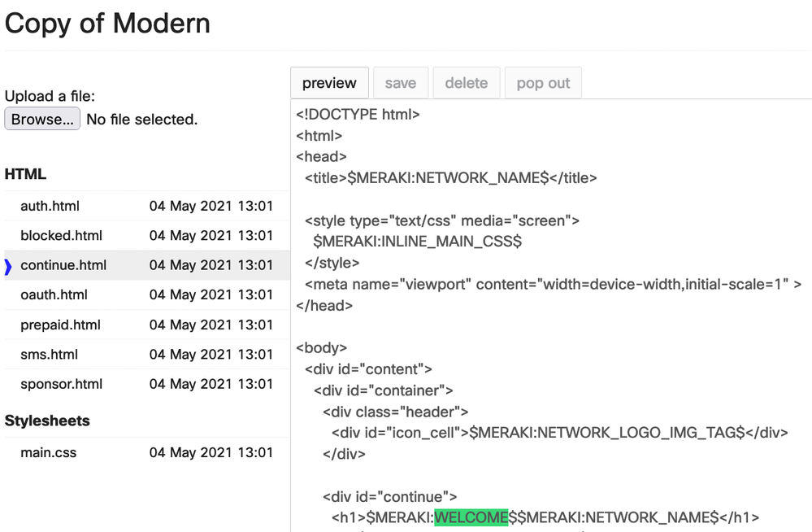Viewport: 812px width, 532px height.
Task: Open oauth.html file
Action: pyautogui.click(x=54, y=294)
